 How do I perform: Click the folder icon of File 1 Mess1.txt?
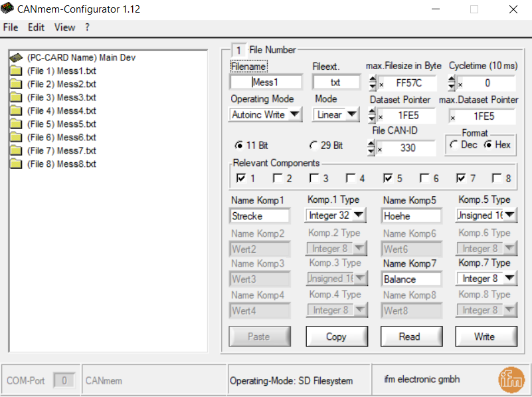click(x=16, y=71)
